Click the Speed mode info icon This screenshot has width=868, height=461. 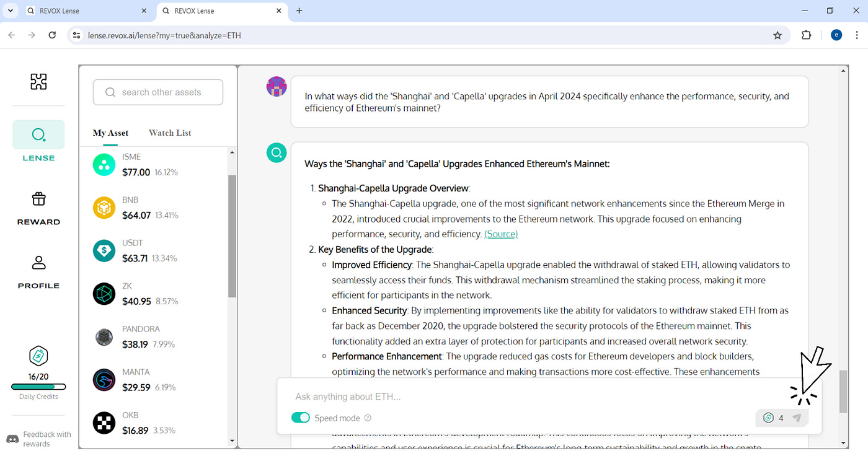click(x=368, y=418)
